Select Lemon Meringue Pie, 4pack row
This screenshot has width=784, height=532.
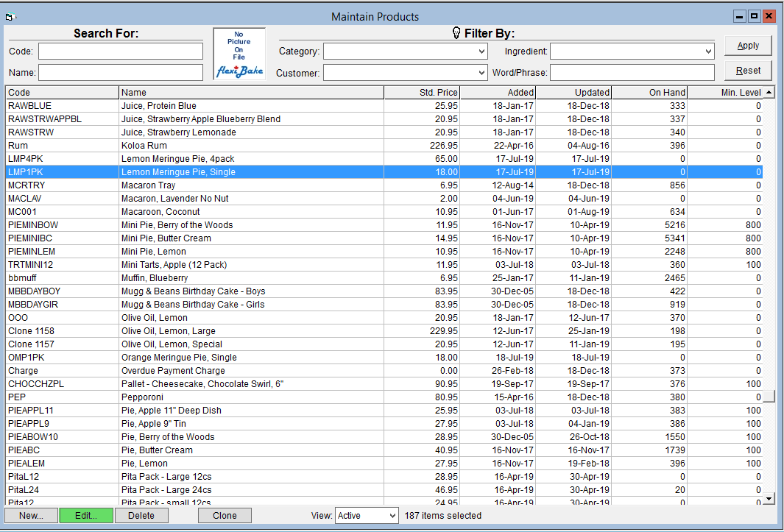pos(384,158)
